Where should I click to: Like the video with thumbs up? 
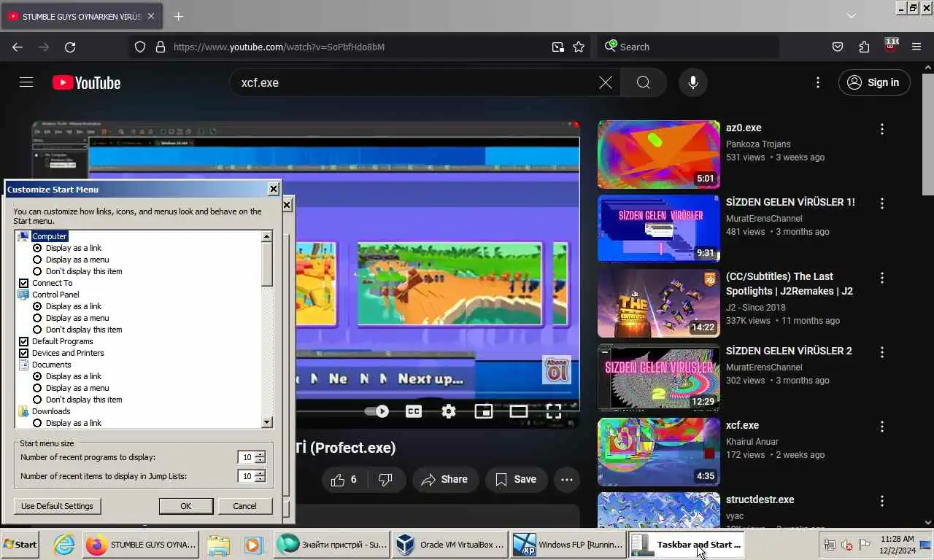(x=344, y=479)
